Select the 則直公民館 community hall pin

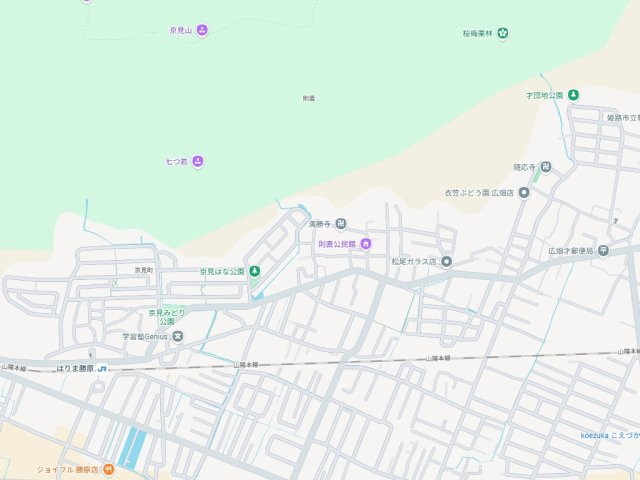point(366,244)
